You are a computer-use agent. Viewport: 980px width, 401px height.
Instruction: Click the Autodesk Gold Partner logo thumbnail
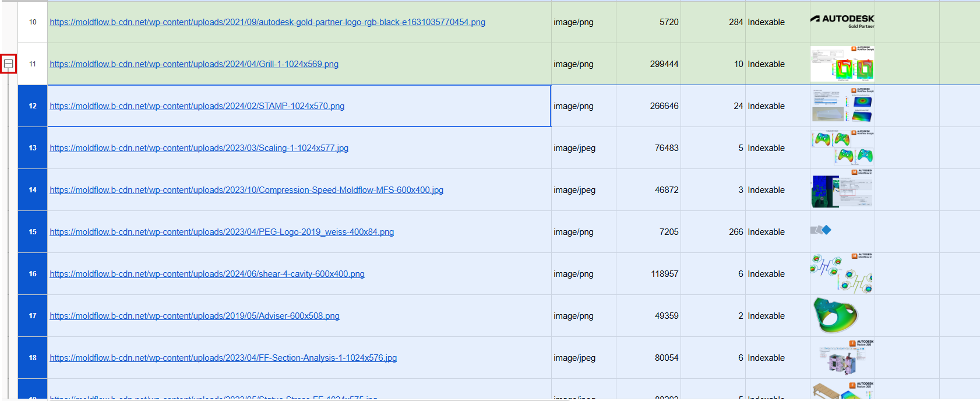click(x=842, y=22)
